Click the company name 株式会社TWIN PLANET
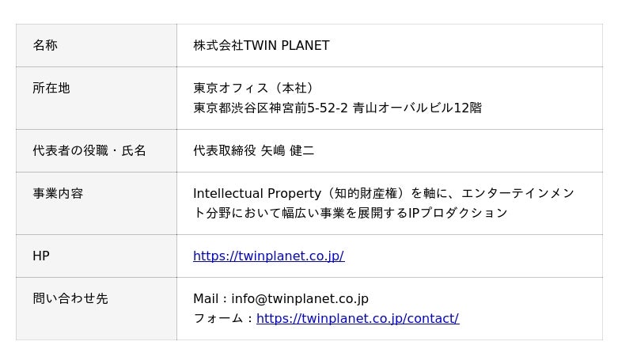The width and height of the screenshot is (633, 364). point(261,45)
